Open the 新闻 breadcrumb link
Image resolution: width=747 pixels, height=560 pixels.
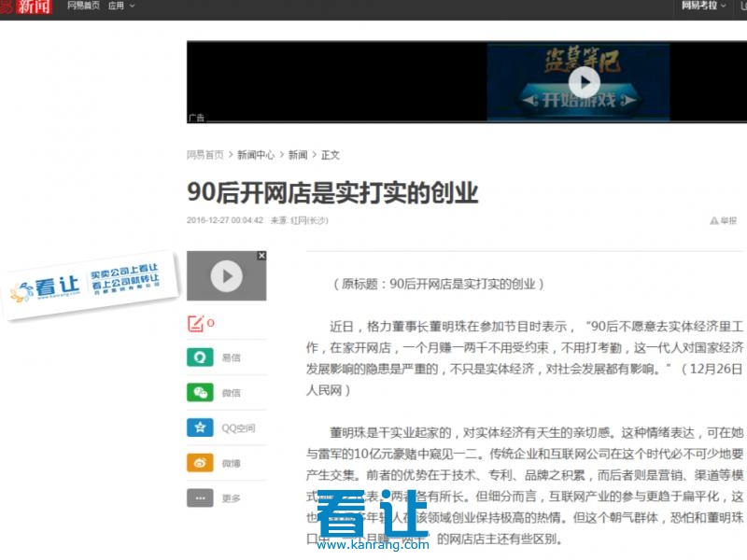coord(297,155)
